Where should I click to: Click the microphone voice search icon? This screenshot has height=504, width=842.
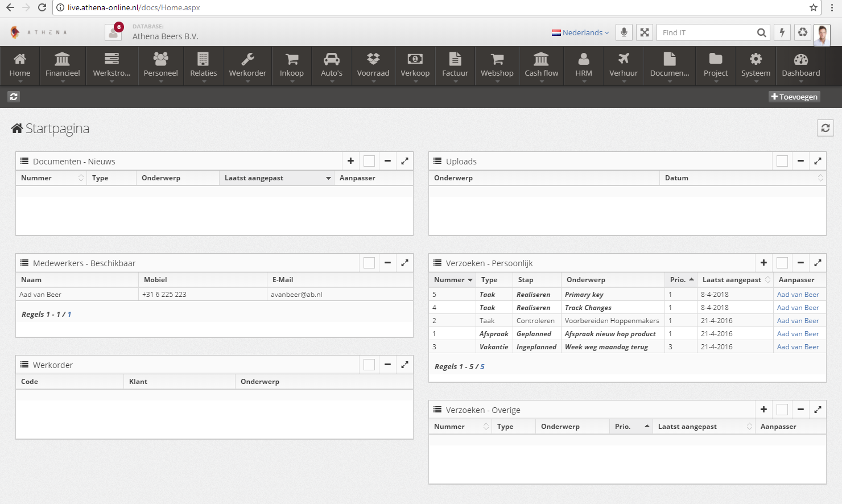[x=624, y=32]
